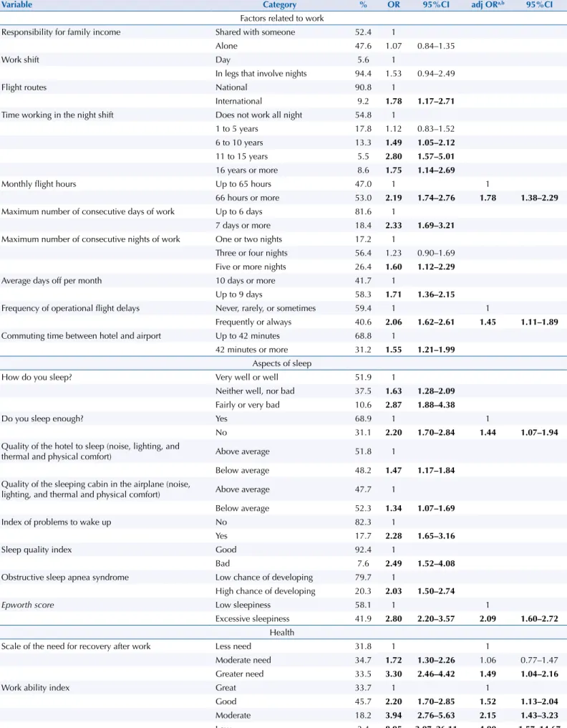Image resolution: width=567 pixels, height=728 pixels.
Task: Click the 'Sleep quality index' variable
Action: pos(37,550)
